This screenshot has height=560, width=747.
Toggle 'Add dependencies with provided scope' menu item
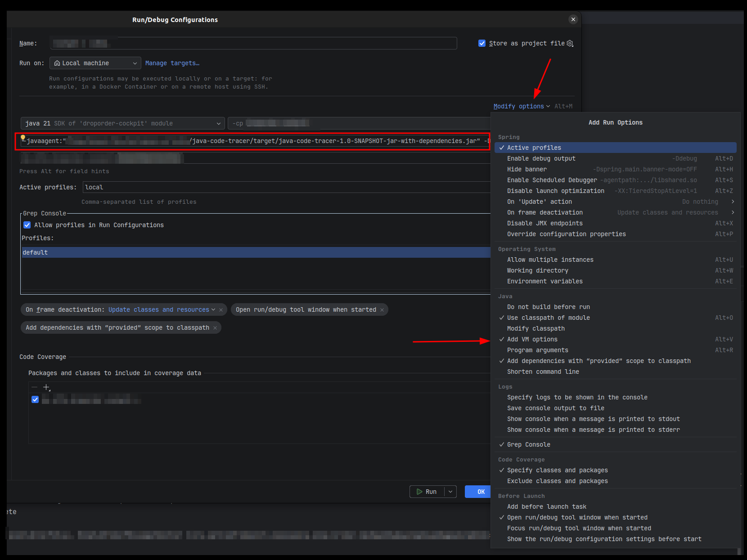tap(615, 361)
